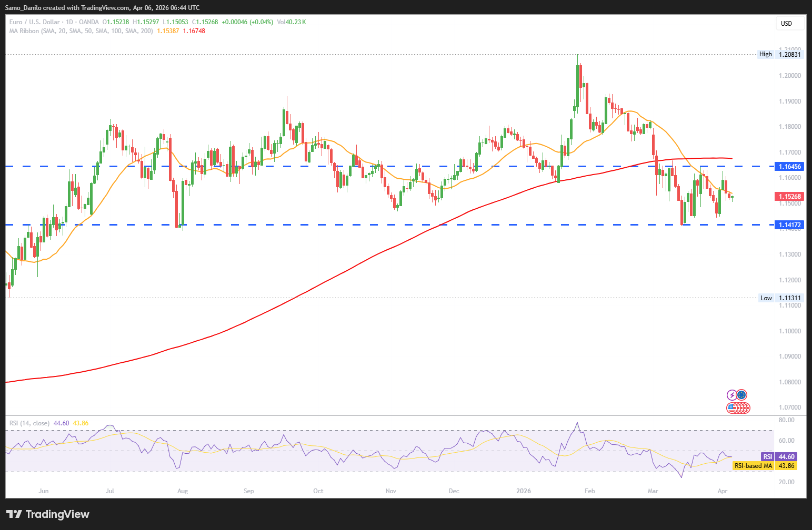This screenshot has height=530, width=812.
Task: Click the purple RSI 44.60 value tag
Action: (x=779, y=457)
